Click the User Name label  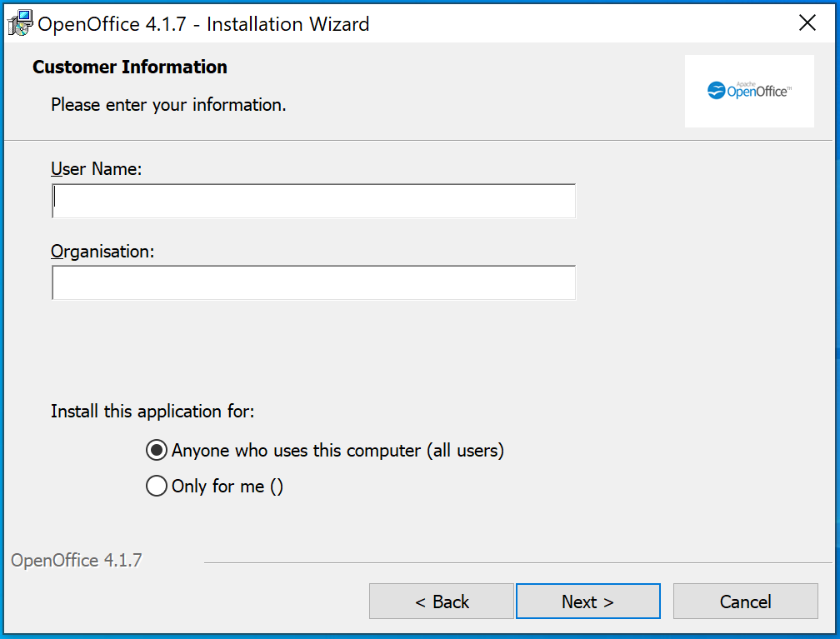97,169
